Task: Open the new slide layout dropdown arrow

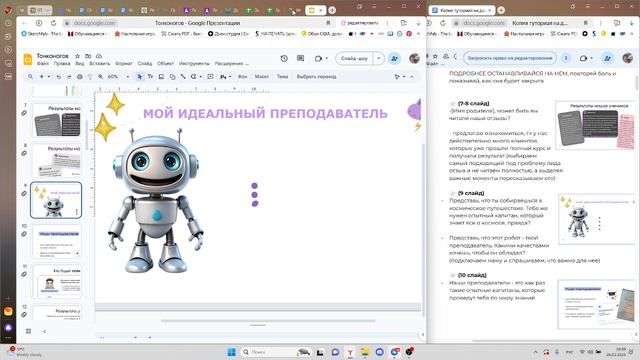Action: (x=49, y=76)
